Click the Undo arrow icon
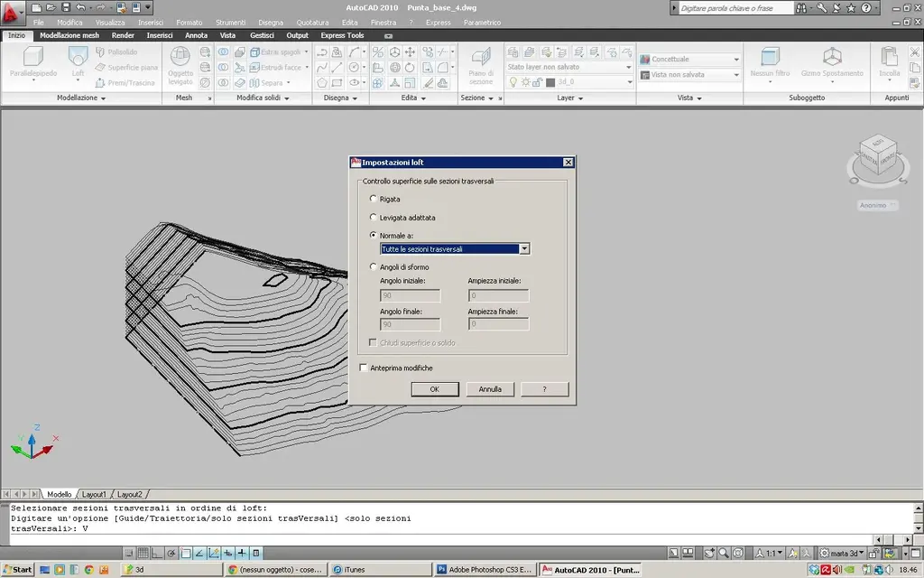 point(80,7)
